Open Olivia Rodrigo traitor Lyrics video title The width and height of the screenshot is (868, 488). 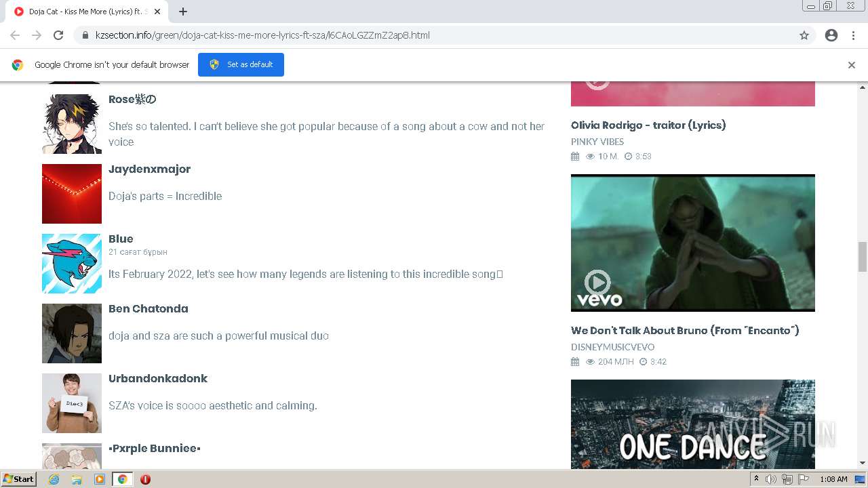(648, 125)
